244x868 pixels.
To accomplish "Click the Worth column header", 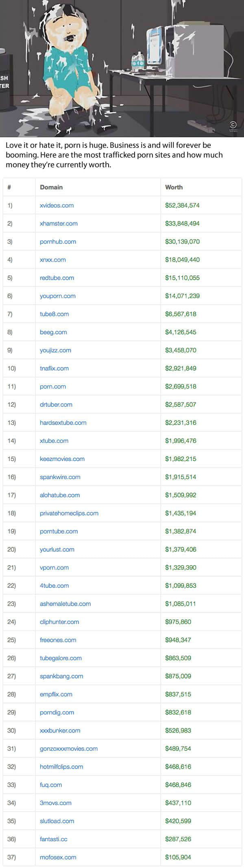I will (x=174, y=187).
